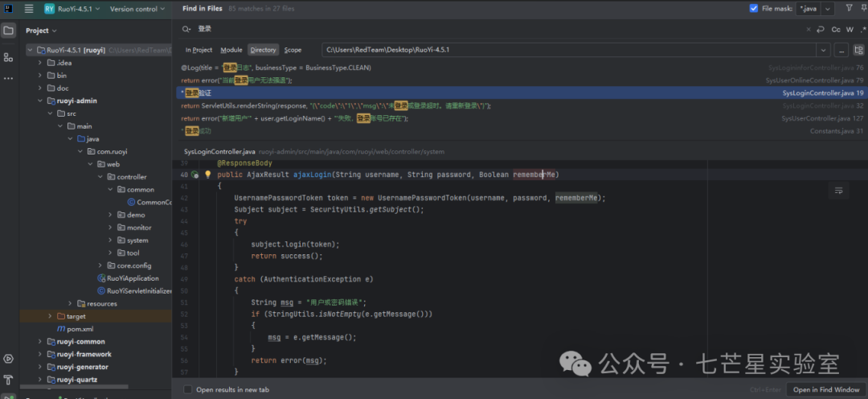Open the Structure tool window icon
Image resolution: width=868 pixels, height=399 pixels.
[8, 57]
